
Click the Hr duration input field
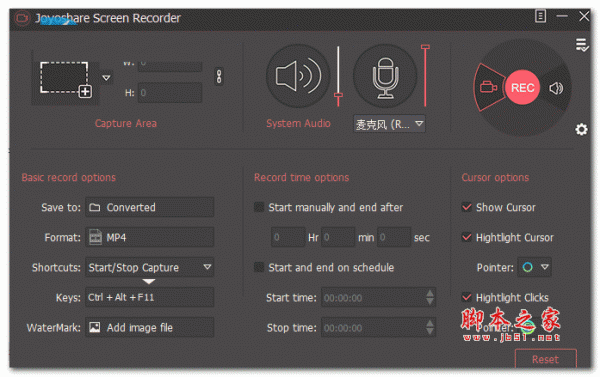point(288,237)
